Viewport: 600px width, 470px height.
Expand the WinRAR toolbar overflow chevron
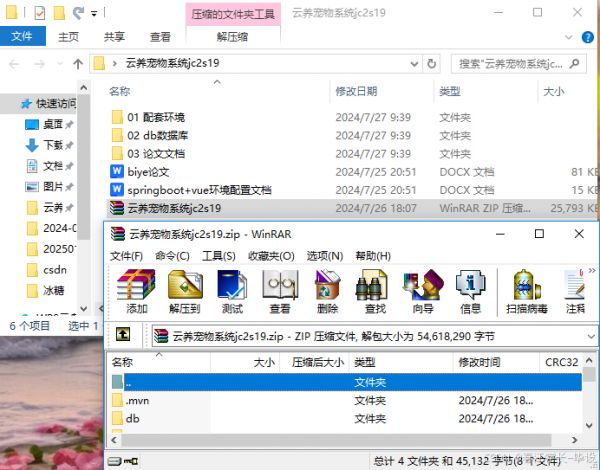click(592, 271)
